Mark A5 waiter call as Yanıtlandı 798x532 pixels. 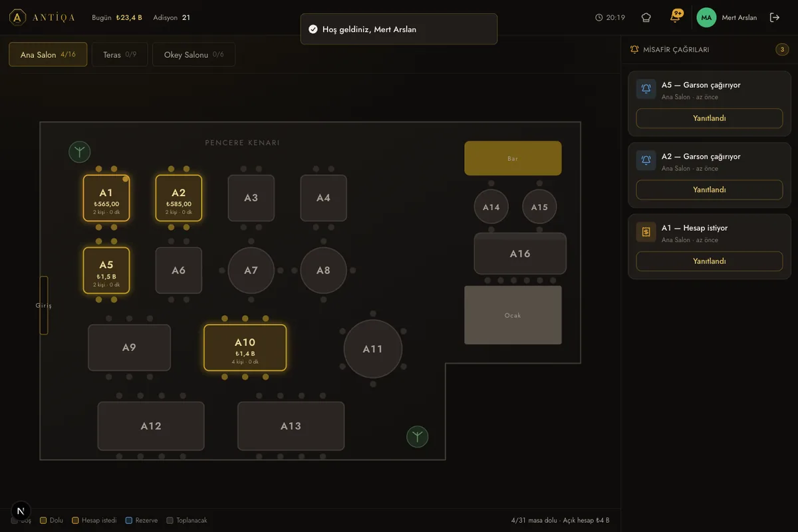pos(710,118)
